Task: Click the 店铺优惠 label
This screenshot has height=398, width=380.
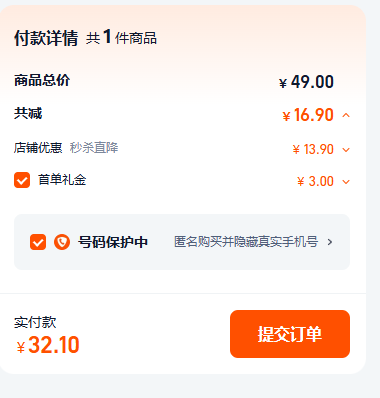Action: pos(38,148)
